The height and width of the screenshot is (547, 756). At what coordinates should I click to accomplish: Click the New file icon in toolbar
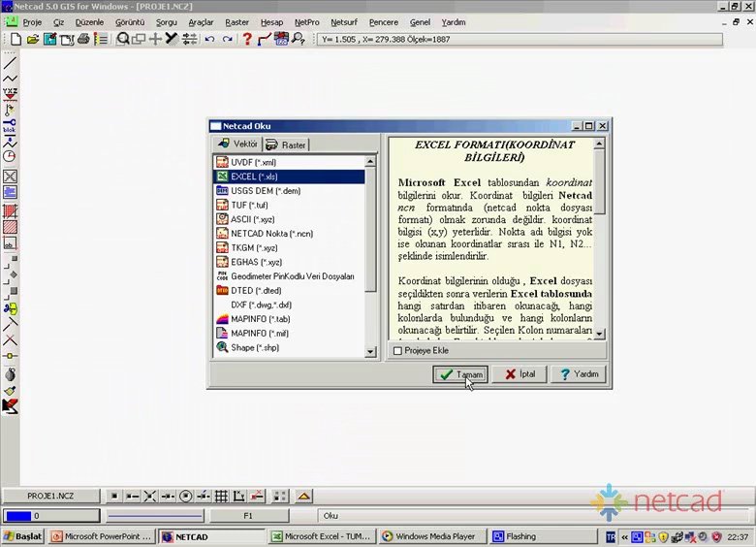pyautogui.click(x=16, y=39)
